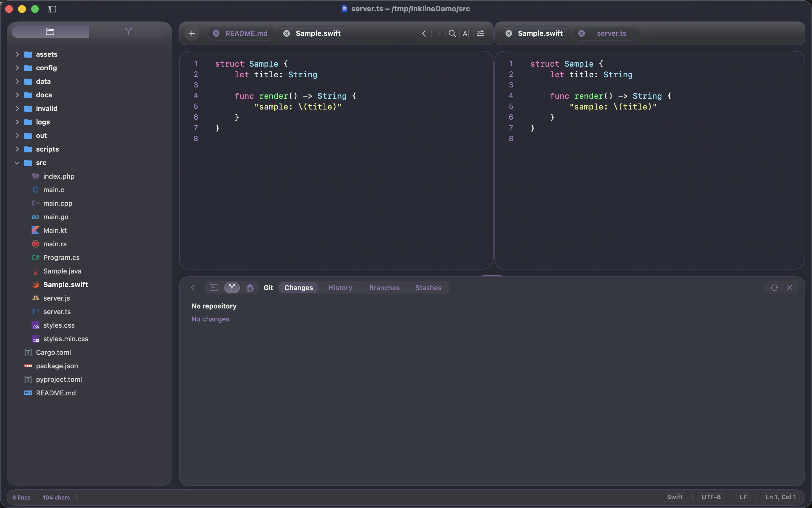Switch to the Branches tab

pos(384,288)
